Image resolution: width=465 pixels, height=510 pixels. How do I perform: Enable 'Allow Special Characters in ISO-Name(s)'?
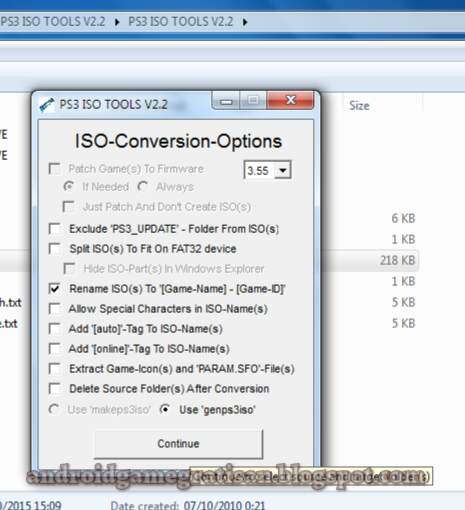coord(54,309)
